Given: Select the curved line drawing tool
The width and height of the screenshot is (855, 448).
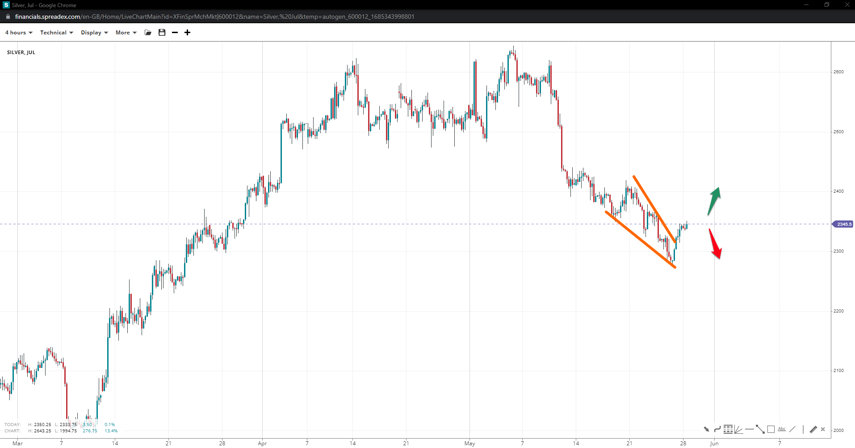Looking at the screenshot, I should (717, 429).
